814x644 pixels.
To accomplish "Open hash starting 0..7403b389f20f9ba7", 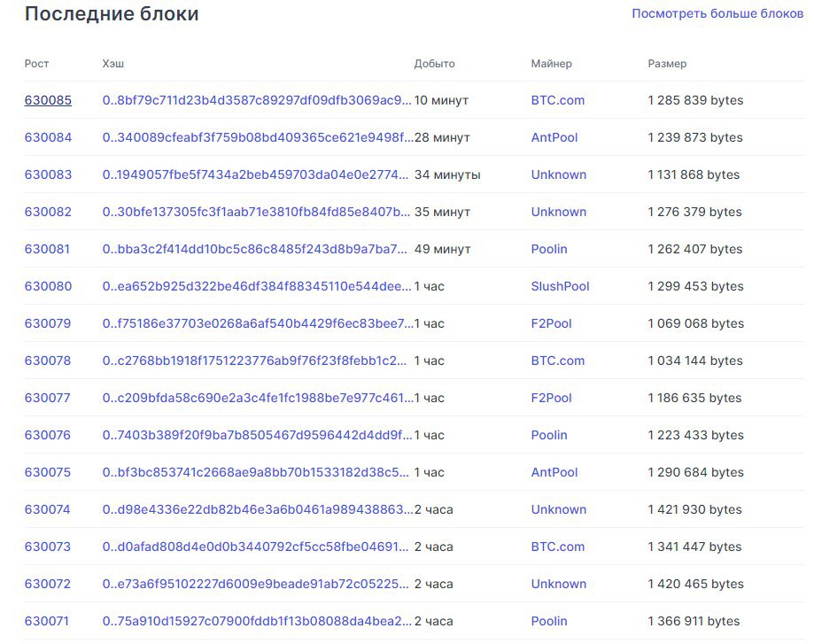I will (258, 435).
